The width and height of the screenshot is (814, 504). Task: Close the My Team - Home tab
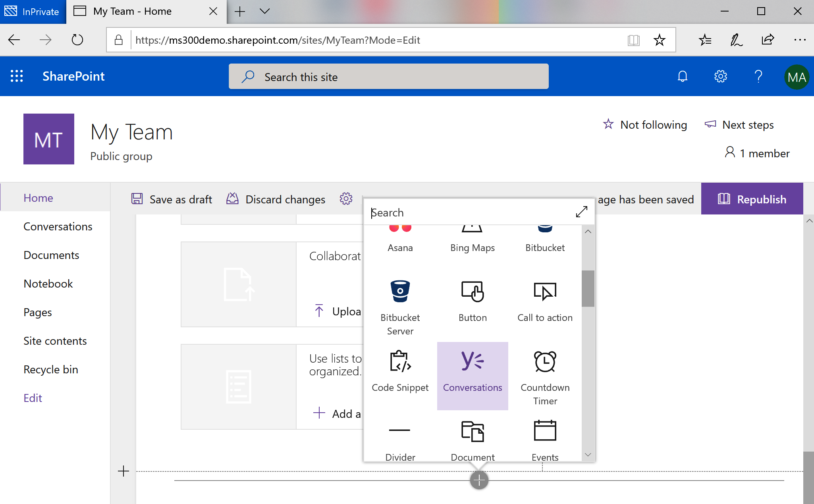click(213, 11)
